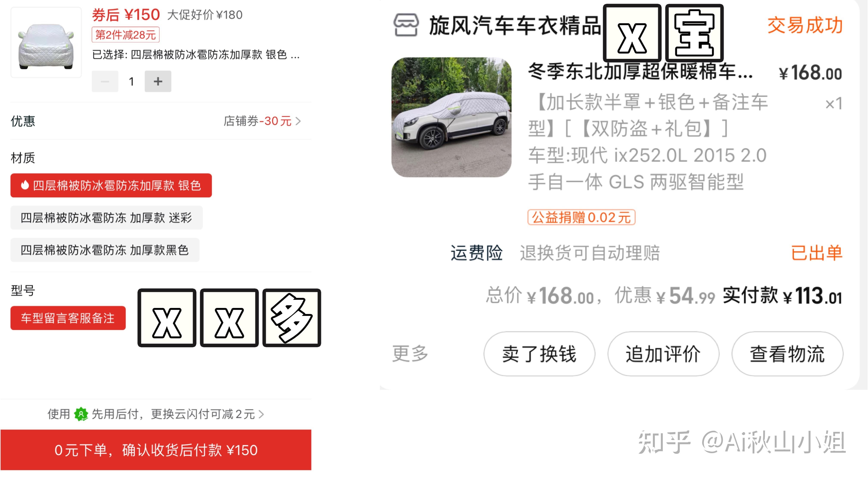Tap the 公益捐赠 0.02元 tag
Viewport: 868px width, 477px height.
(x=581, y=217)
